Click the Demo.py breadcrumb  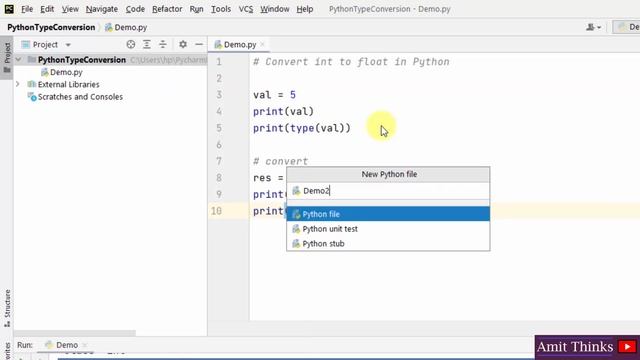click(x=126, y=27)
